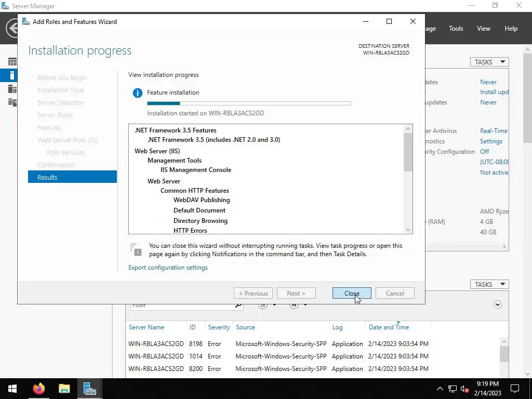Click the Server Manager taskbar icon
532x399 pixels.
(x=89, y=389)
